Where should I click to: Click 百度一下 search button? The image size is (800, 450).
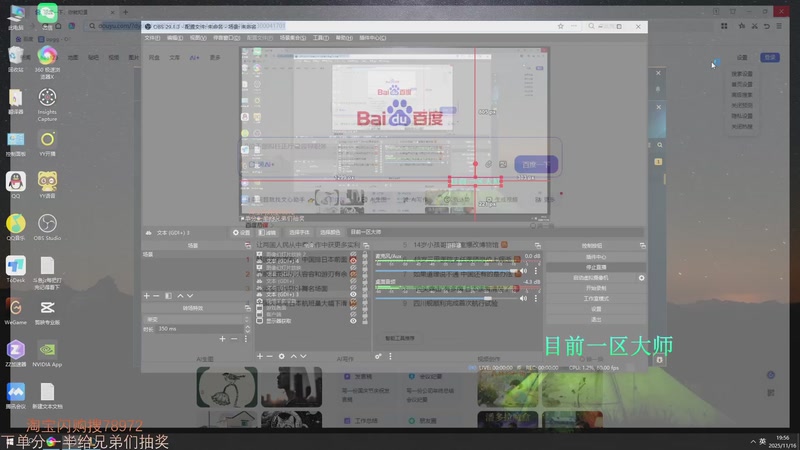tap(536, 164)
